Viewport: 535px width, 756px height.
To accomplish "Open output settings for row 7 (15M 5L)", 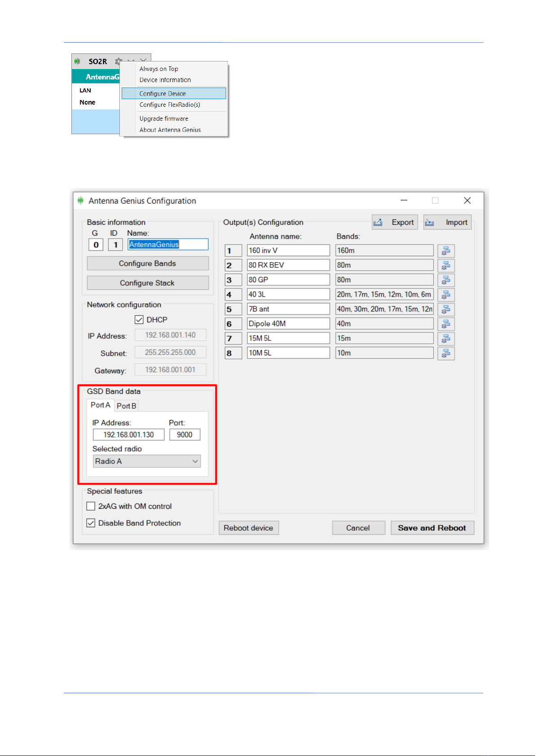I will pos(446,339).
